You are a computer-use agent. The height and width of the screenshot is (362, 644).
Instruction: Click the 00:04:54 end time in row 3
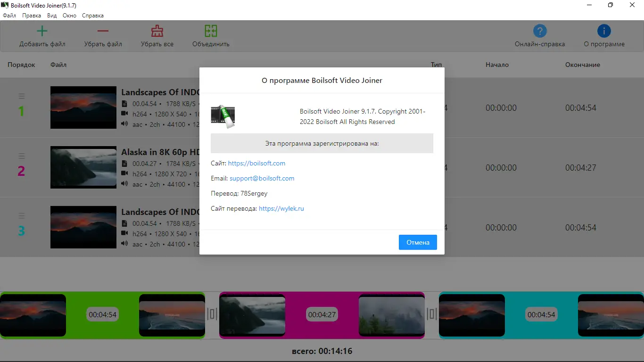tap(581, 228)
